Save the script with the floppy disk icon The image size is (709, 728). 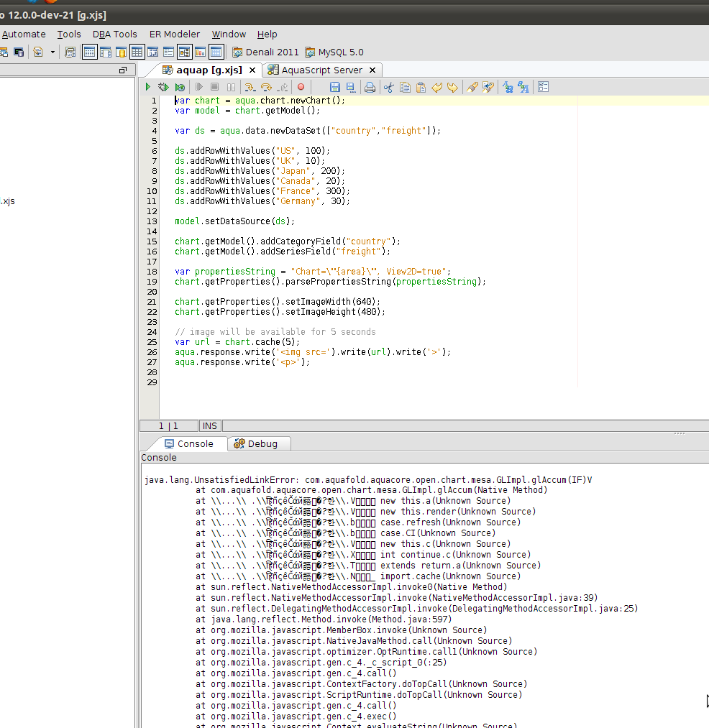click(334, 87)
